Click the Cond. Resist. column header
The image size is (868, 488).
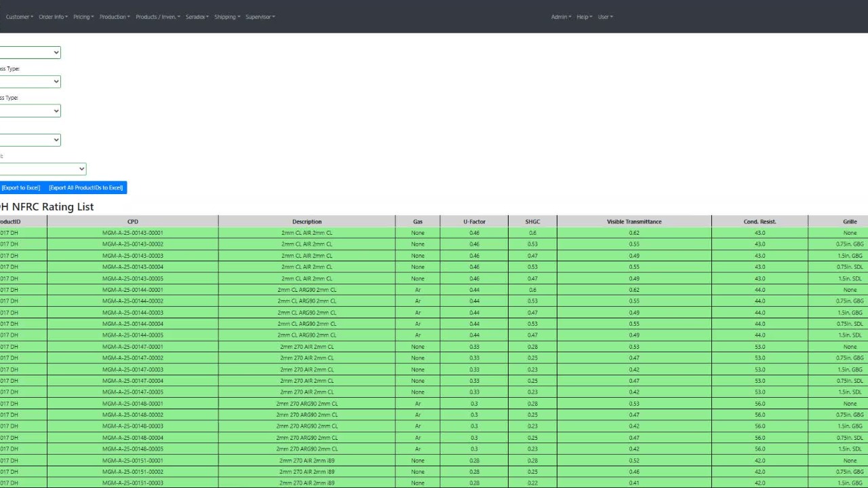(759, 221)
